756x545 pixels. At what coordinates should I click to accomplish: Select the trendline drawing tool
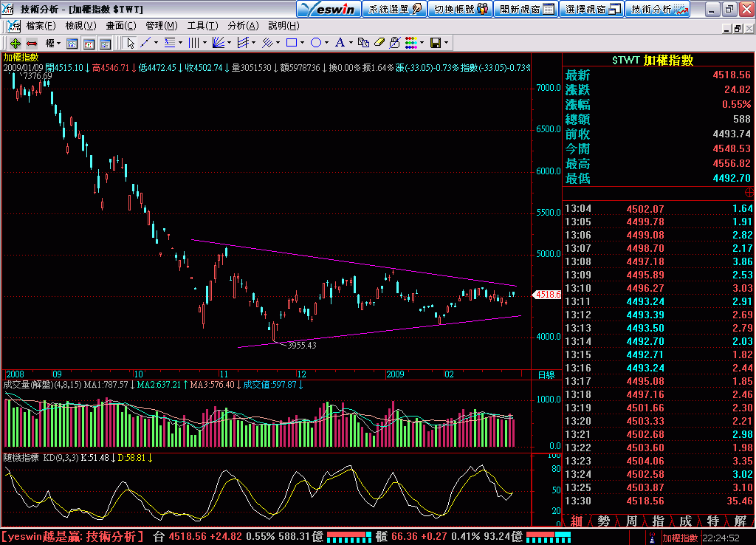[x=147, y=42]
